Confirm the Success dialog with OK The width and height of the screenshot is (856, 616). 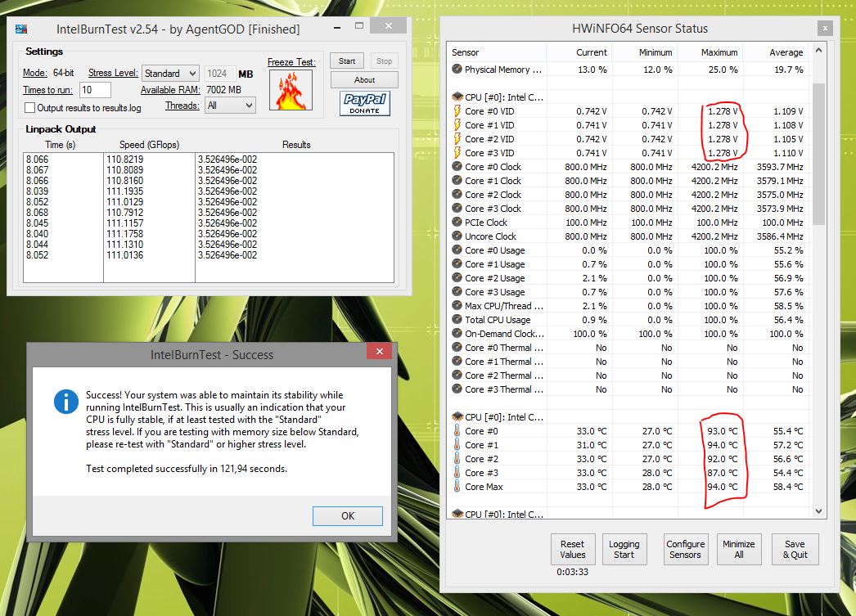[x=348, y=515]
